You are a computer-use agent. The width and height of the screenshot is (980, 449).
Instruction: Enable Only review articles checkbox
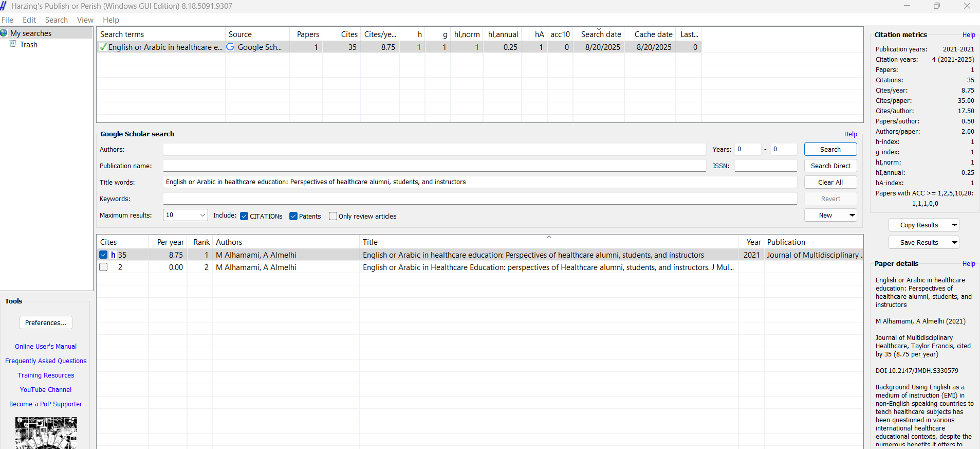(333, 216)
